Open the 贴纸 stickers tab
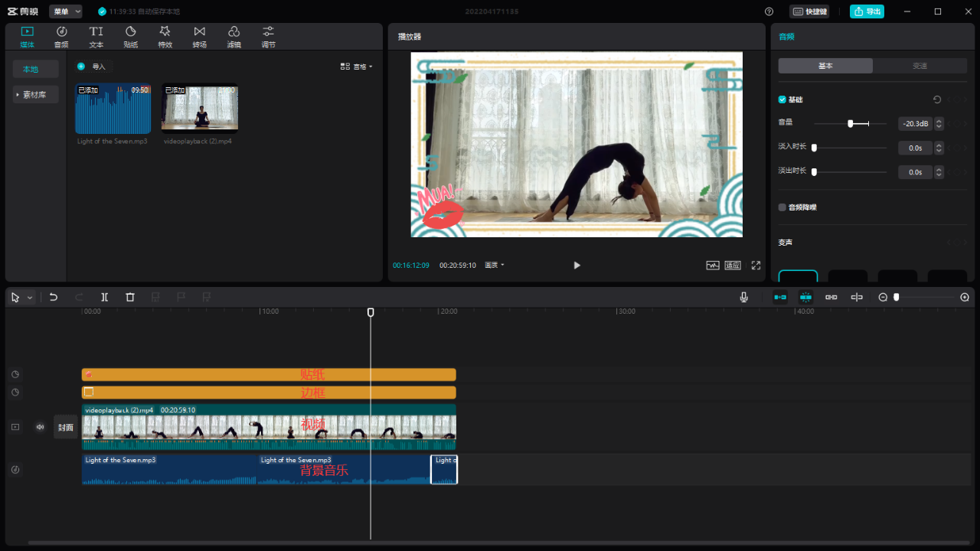 130,36
